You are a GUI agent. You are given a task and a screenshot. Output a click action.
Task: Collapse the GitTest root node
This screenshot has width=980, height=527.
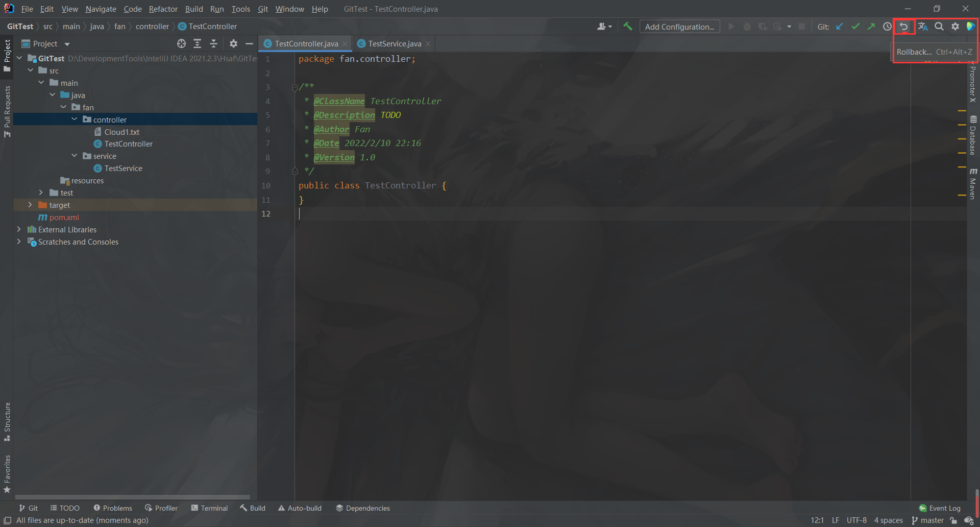tap(19, 58)
